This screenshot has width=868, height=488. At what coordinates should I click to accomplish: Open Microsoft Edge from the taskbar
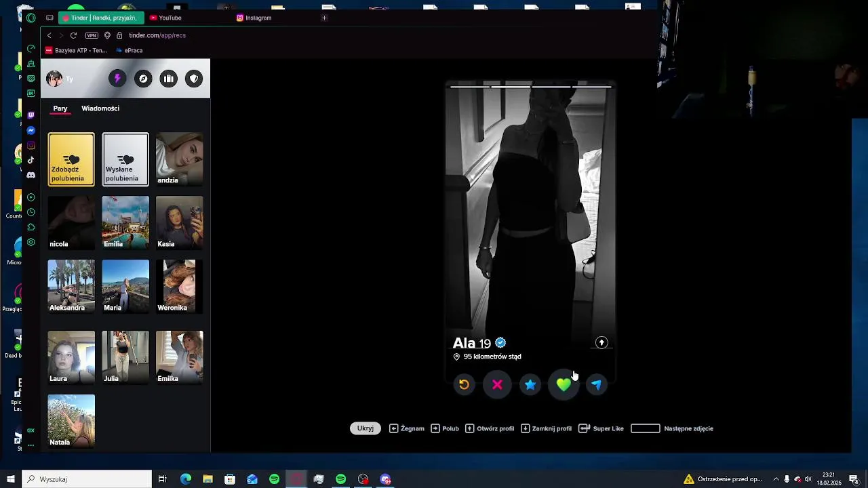coord(186,479)
